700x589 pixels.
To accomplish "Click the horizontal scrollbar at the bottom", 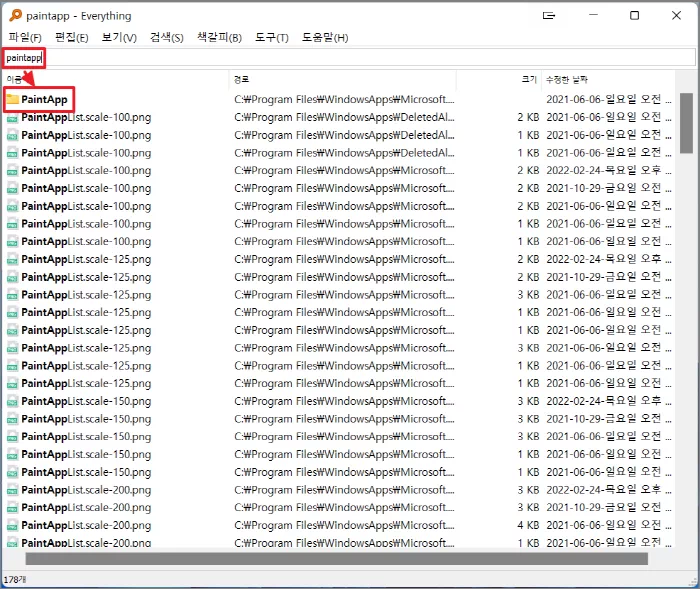I will click(337, 559).
